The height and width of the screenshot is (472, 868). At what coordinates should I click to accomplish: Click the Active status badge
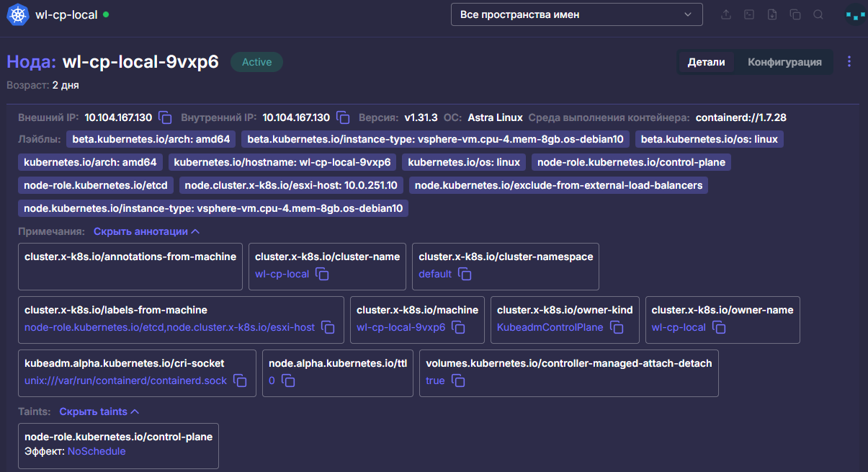click(x=256, y=62)
